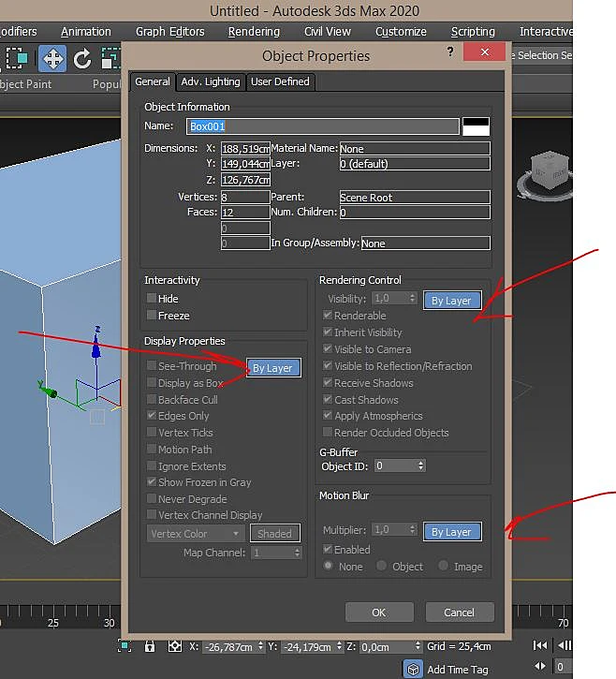Click Cancel in Object Properties
Screen dimensions: 616x679
point(460,613)
